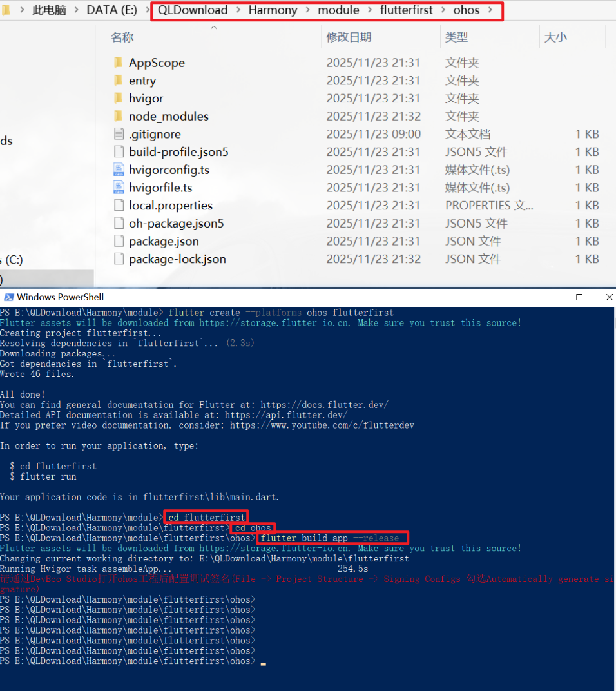Expand chevron after flutterfirst breadcrumb

[x=443, y=10]
